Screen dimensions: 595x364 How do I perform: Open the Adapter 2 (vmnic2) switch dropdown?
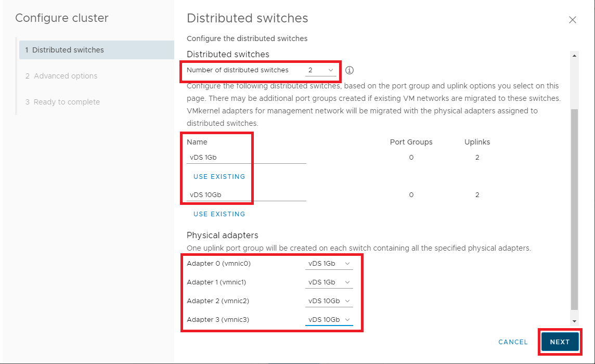coord(329,301)
